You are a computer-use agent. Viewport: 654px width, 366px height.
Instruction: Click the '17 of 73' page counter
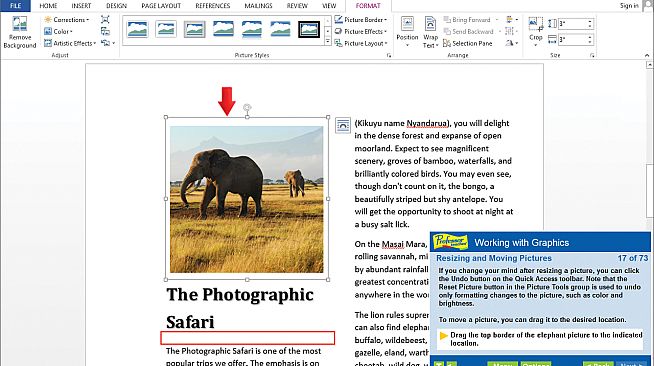tap(633, 258)
